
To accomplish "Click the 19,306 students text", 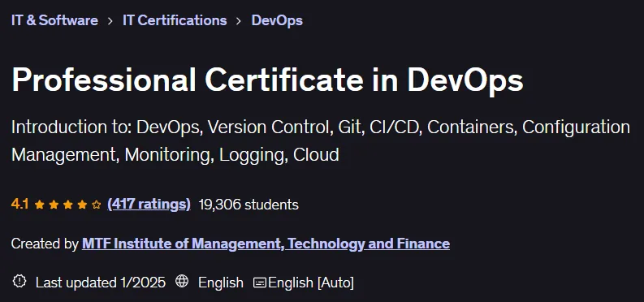I will 249,205.
